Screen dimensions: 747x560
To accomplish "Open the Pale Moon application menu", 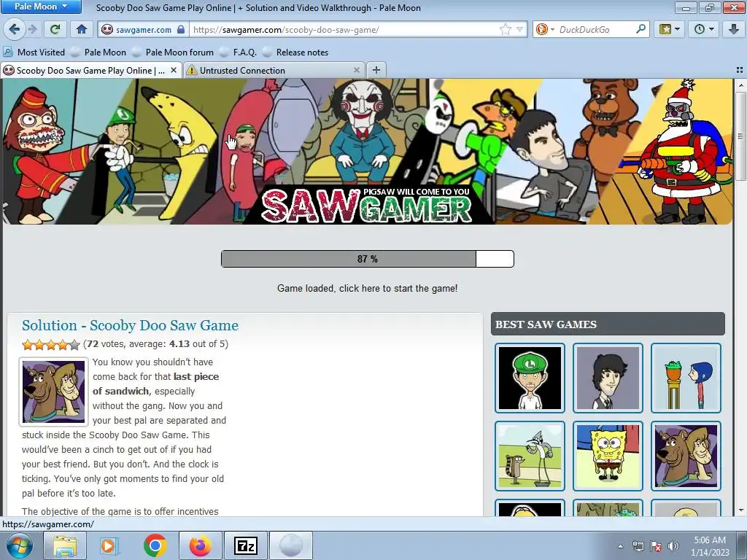I will pyautogui.click(x=41, y=7).
